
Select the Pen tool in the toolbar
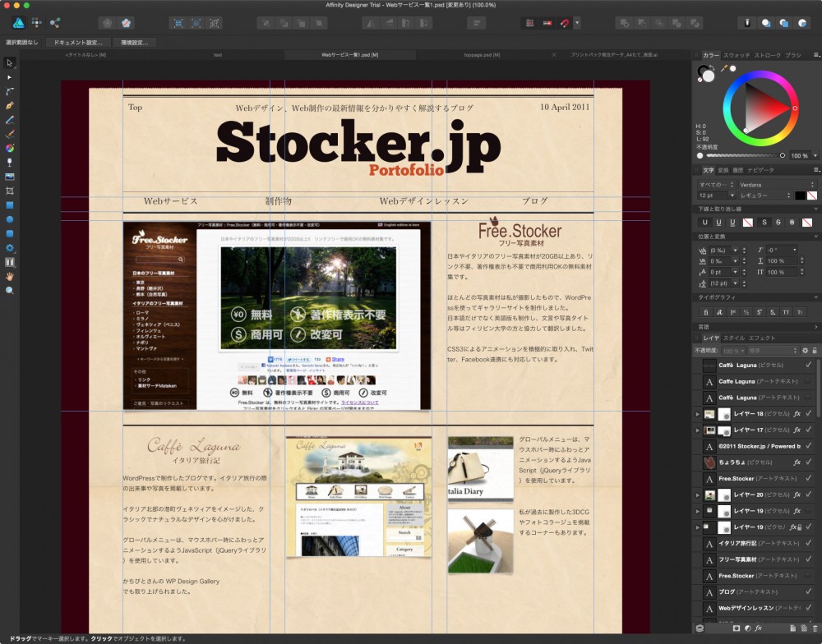coord(10,105)
